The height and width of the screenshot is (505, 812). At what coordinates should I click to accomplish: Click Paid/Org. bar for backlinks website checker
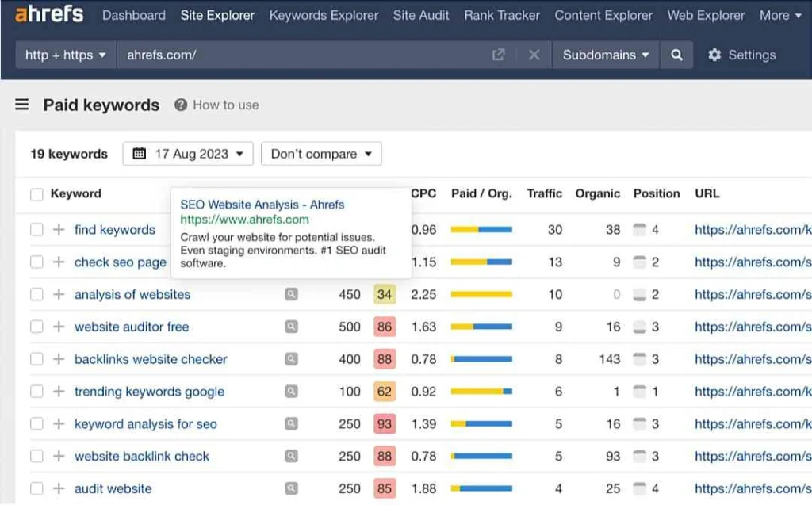(481, 359)
